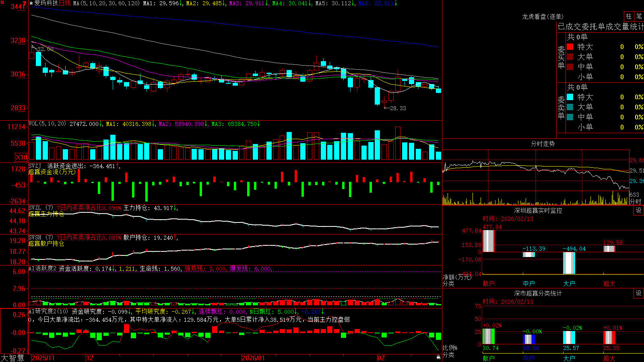This screenshot has width=644, height=362.
Task: Click the 委卖单 section label
Action: click(561, 108)
